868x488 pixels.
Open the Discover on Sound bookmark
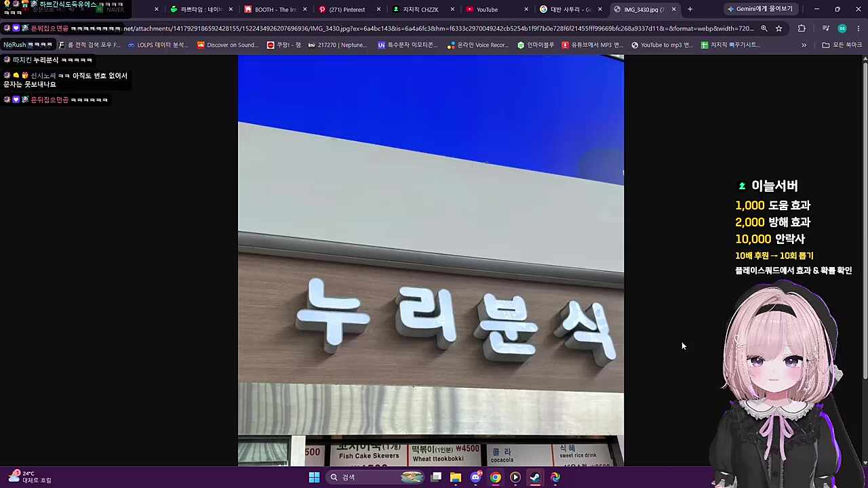(228, 45)
